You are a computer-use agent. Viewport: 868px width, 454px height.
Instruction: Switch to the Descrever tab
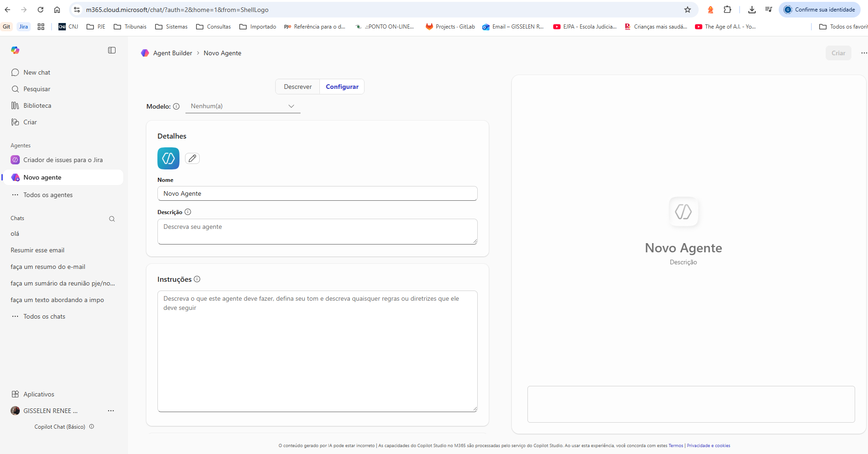click(x=297, y=87)
